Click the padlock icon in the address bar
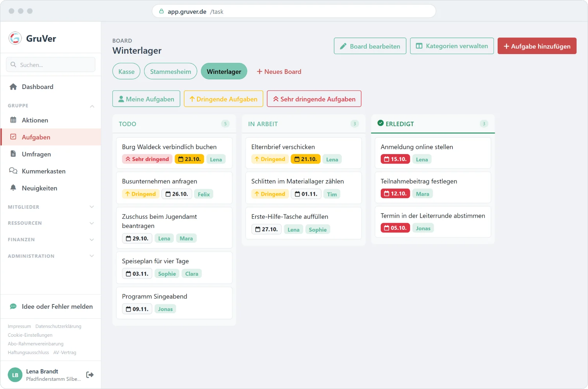The width and height of the screenshot is (588, 389). pyautogui.click(x=161, y=11)
